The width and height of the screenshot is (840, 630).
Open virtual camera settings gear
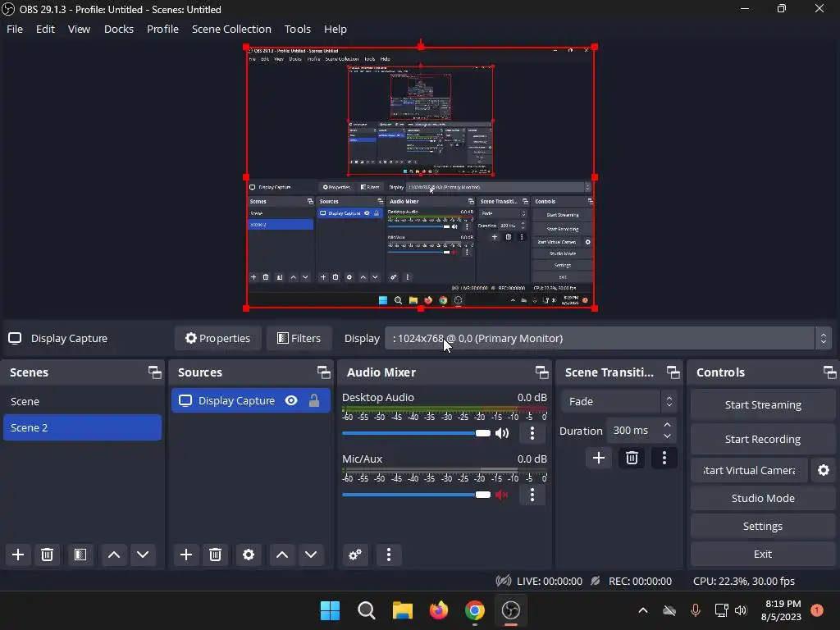point(824,470)
